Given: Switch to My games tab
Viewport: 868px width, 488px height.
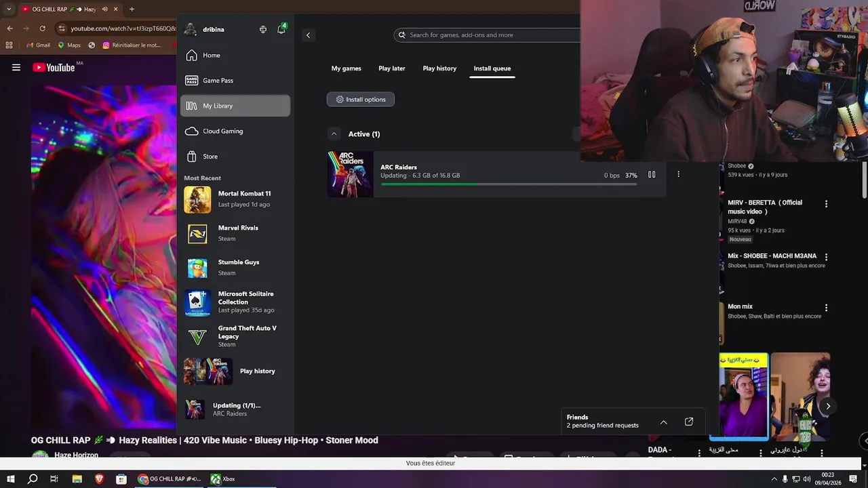Looking at the screenshot, I should point(346,68).
